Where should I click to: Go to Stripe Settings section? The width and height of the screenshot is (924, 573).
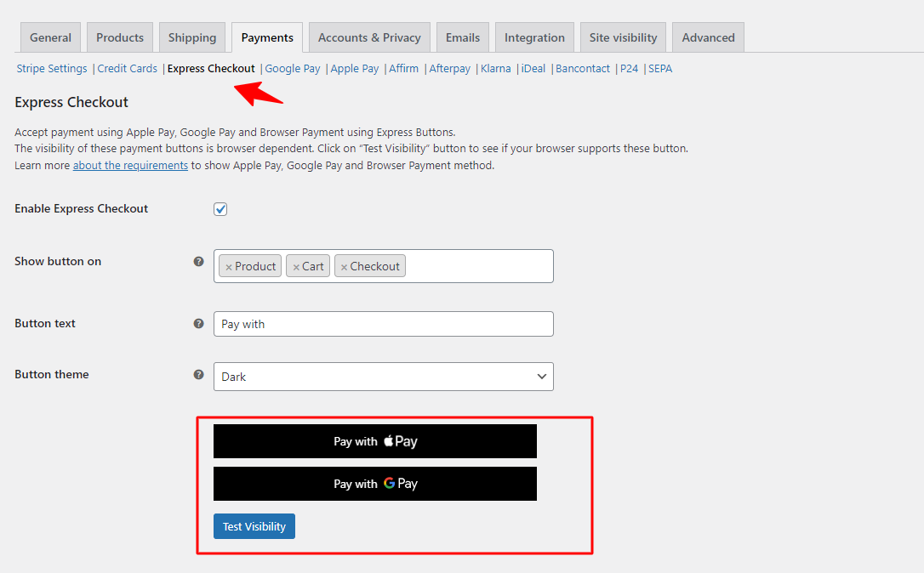51,68
